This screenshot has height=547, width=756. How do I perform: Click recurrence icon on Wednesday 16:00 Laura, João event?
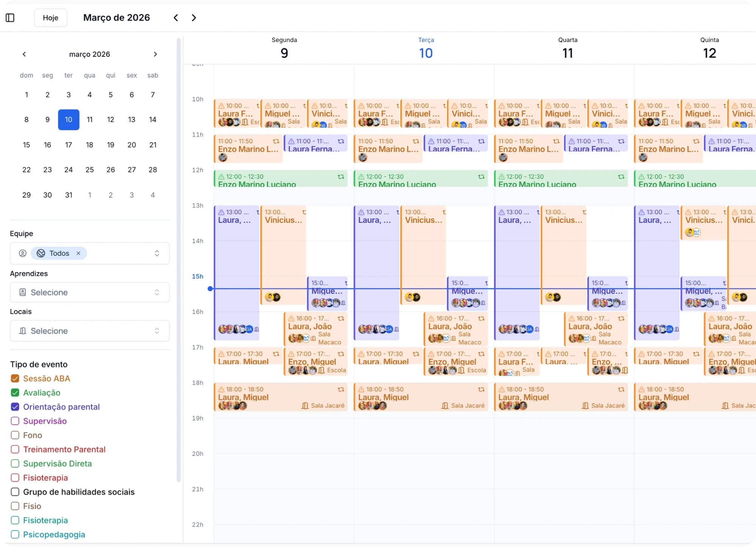[x=621, y=318]
